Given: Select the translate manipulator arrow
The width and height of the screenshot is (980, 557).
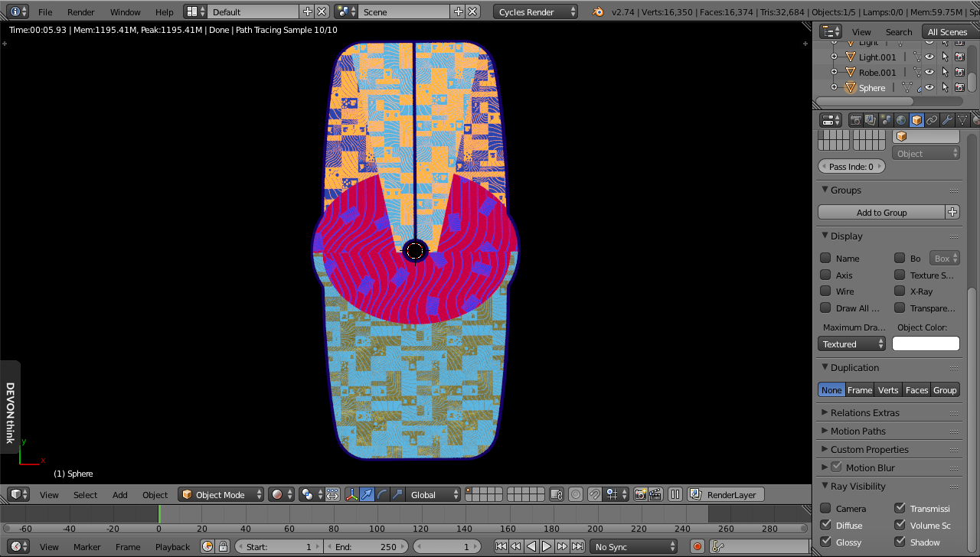Looking at the screenshot, I should pyautogui.click(x=367, y=494).
